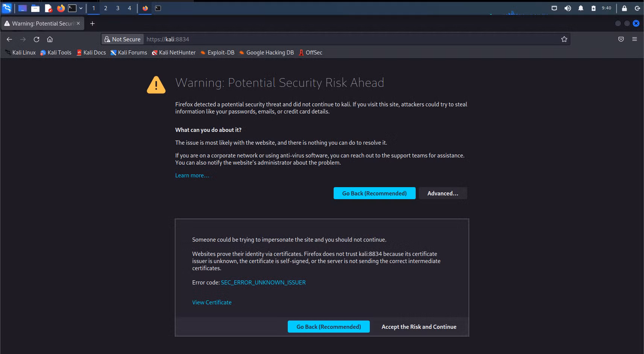Image resolution: width=644 pixels, height=354 pixels.
Task: Click the upper Go Back (Recommended) button
Action: [x=375, y=193]
